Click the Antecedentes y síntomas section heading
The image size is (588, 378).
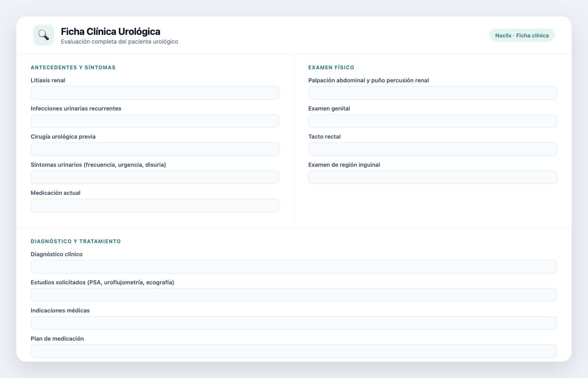(73, 67)
